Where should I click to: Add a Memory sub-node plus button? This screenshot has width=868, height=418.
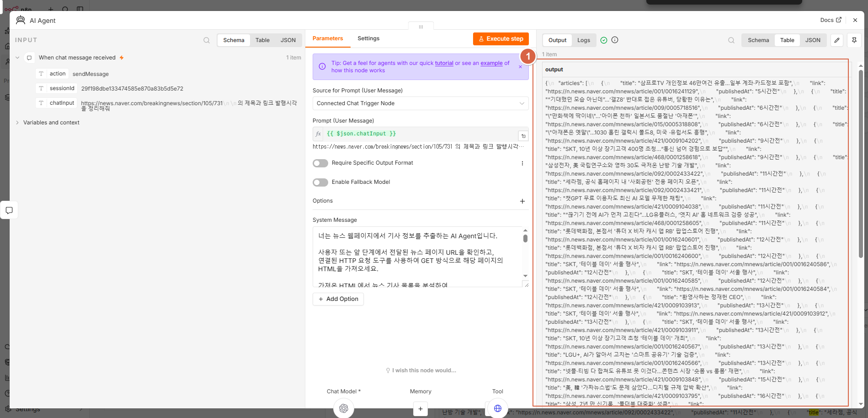[421, 409]
